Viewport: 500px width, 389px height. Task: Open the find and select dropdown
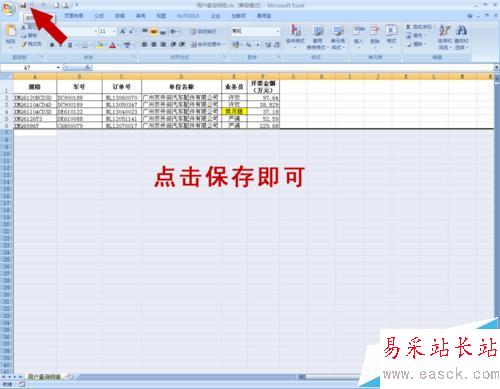coord(461,37)
